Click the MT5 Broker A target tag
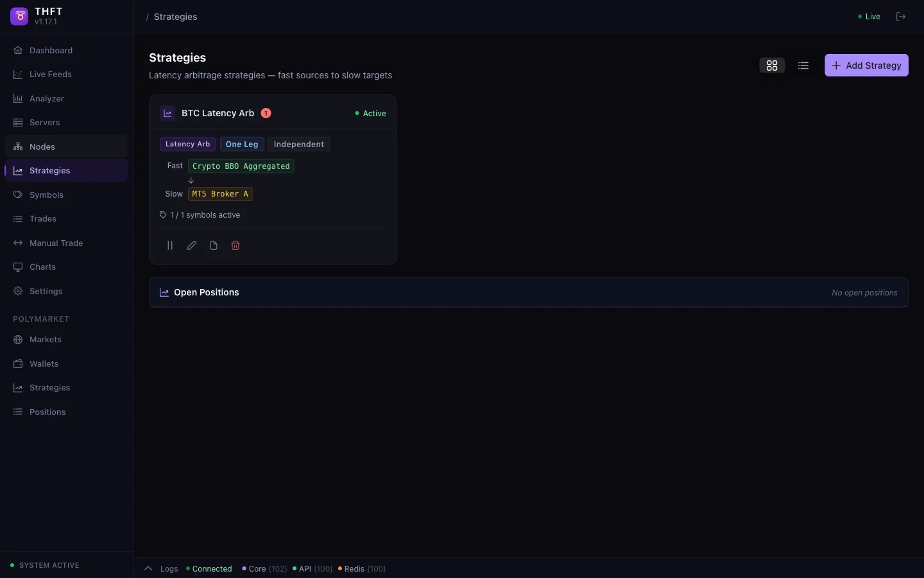 pyautogui.click(x=220, y=194)
